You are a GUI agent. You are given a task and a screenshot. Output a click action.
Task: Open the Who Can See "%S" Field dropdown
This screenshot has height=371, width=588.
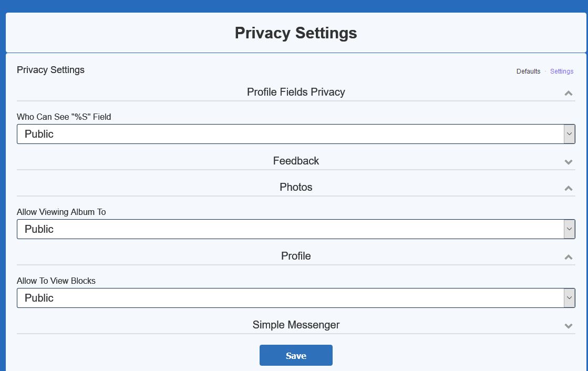pyautogui.click(x=290, y=134)
